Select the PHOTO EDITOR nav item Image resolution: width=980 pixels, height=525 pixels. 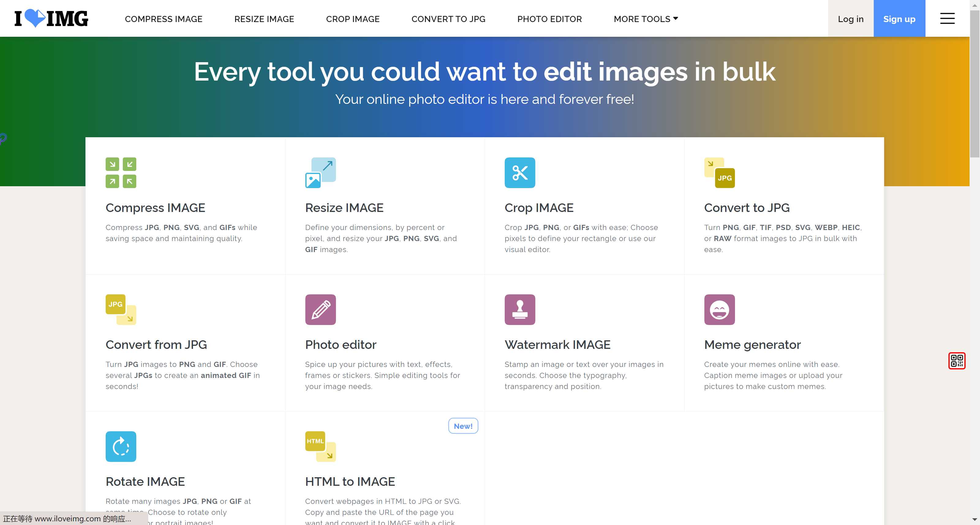(549, 19)
